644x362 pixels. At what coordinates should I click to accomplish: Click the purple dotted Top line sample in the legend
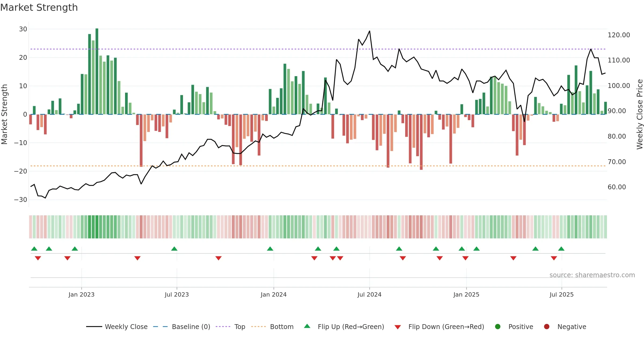(x=223, y=327)
